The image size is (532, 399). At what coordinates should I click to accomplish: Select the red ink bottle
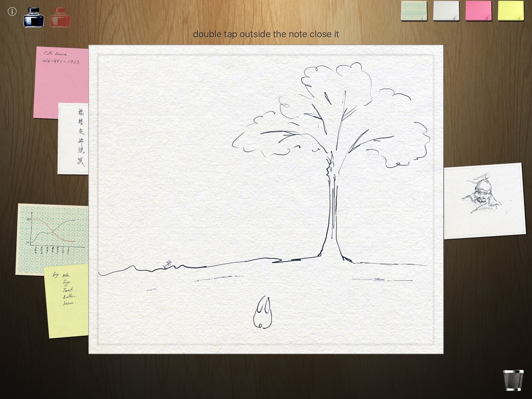(60, 18)
